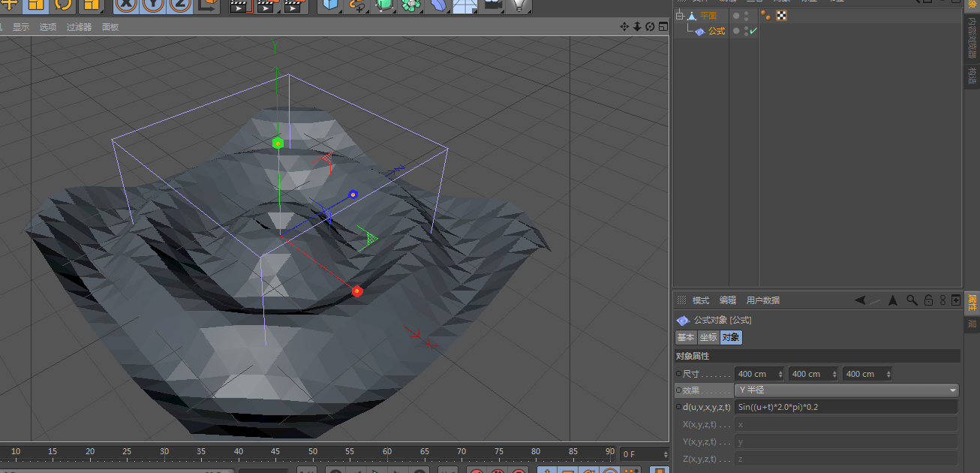Toggle the 效果 keyframe circle
This screenshot has width=980, height=473.
tap(679, 390)
